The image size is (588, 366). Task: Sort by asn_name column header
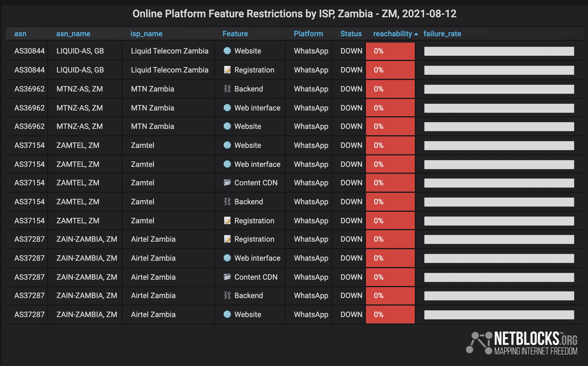73,34
